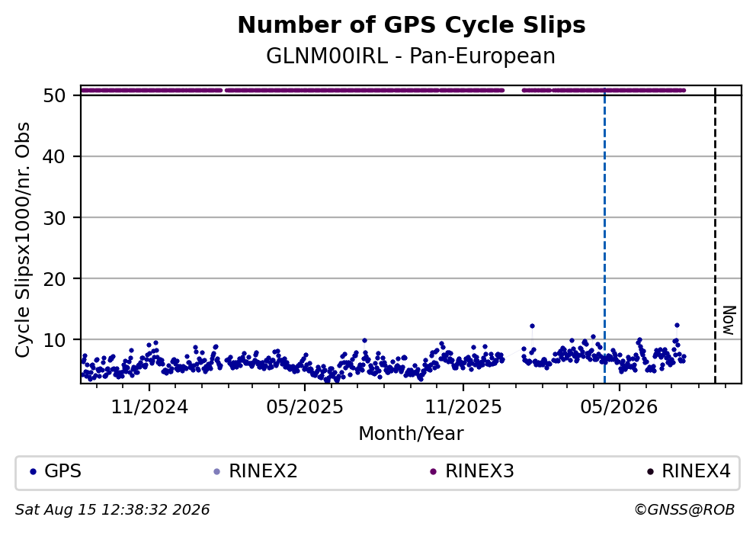Click the chart title 'Number of GPS Cycle Slips'
The image size is (756, 533).
[x=412, y=25]
